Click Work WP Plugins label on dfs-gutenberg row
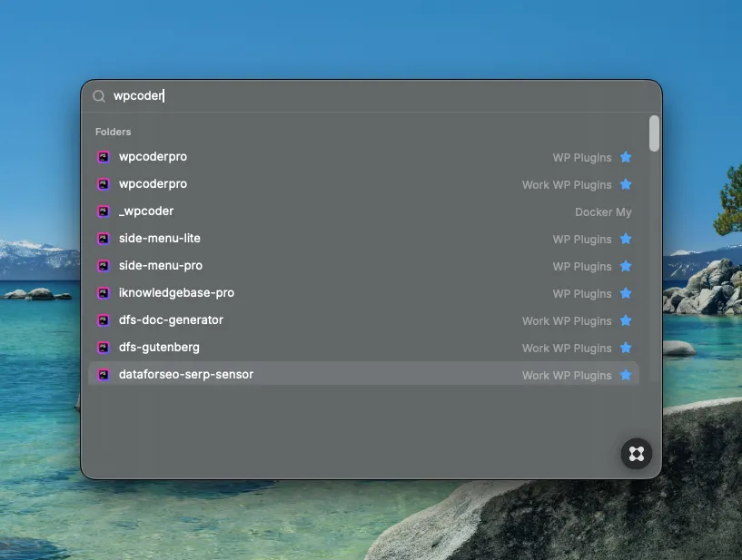Viewport: 742px width, 560px height. pos(567,349)
